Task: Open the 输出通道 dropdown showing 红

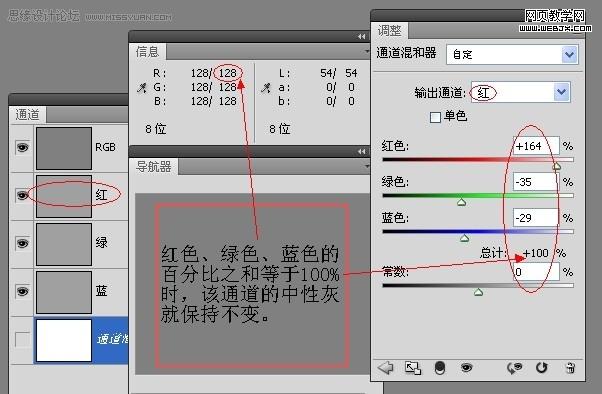Action: [521, 92]
